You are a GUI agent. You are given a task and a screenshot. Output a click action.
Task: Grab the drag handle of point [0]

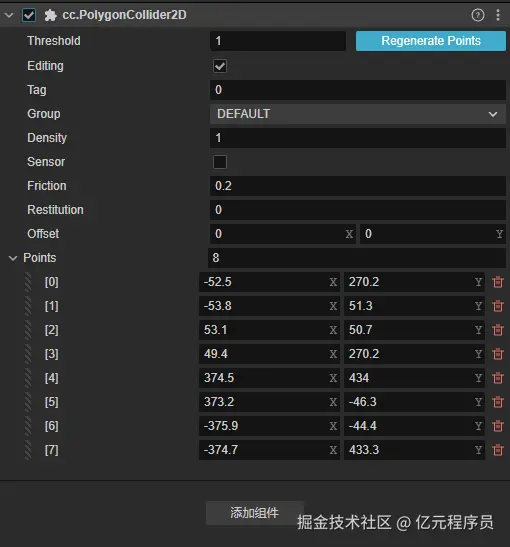[x=28, y=282]
